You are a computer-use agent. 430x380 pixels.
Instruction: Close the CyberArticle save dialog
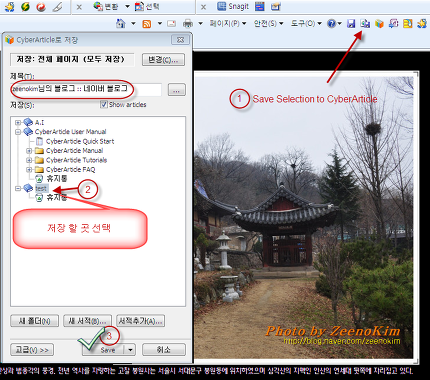coord(180,40)
